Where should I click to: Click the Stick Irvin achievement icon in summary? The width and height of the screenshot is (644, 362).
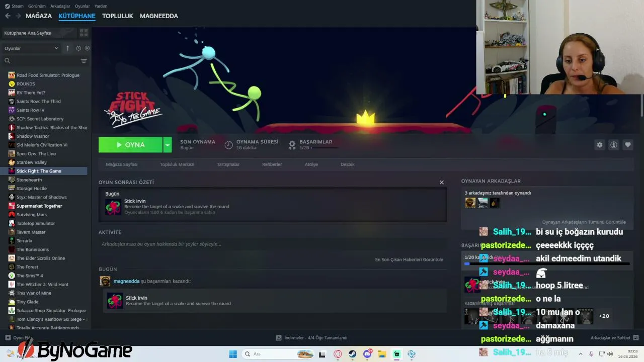tap(113, 207)
